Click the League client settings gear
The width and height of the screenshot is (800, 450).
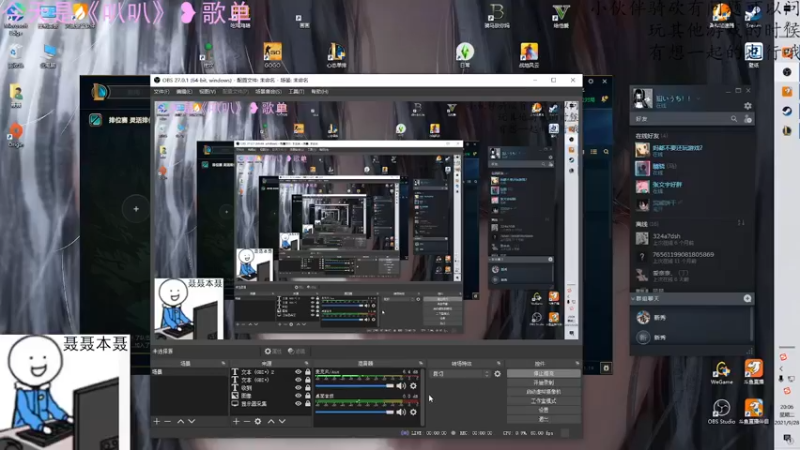(x=591, y=81)
